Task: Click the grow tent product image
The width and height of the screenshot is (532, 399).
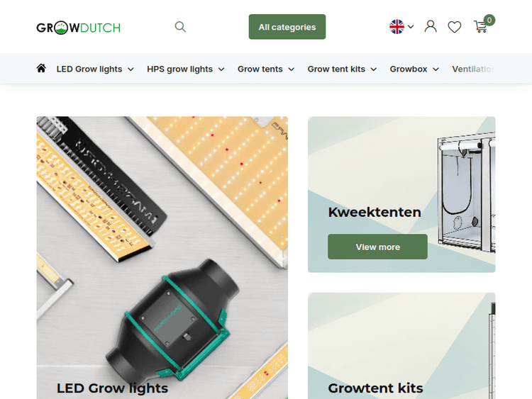Action: coord(467,193)
